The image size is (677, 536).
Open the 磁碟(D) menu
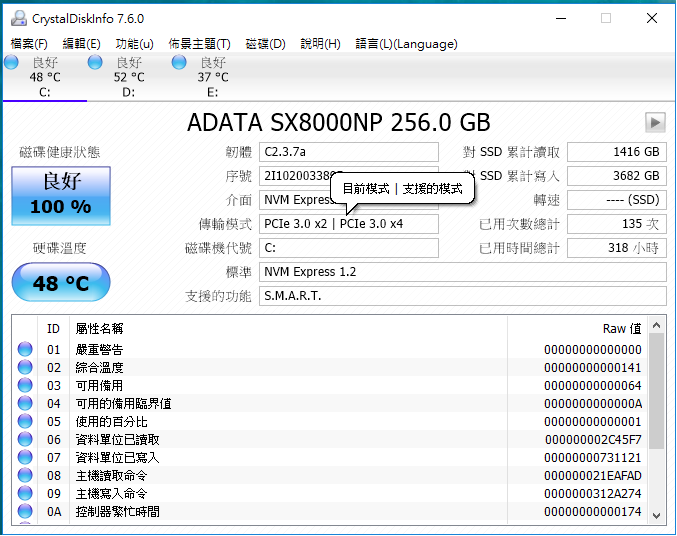coord(265,44)
